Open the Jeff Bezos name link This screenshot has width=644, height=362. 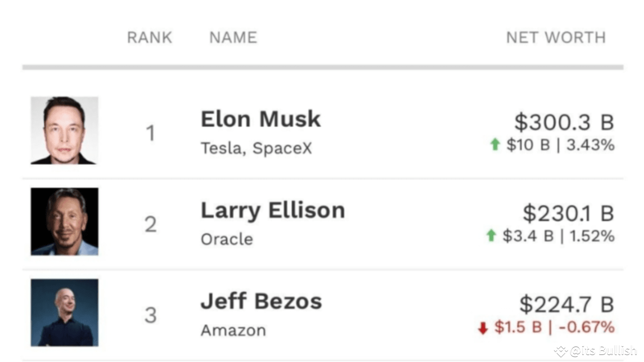pos(261,301)
